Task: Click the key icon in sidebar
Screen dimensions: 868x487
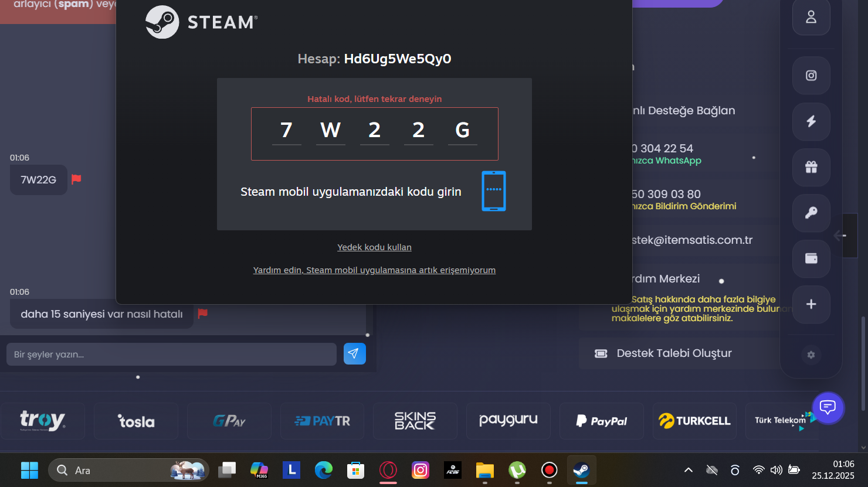Action: 811,213
